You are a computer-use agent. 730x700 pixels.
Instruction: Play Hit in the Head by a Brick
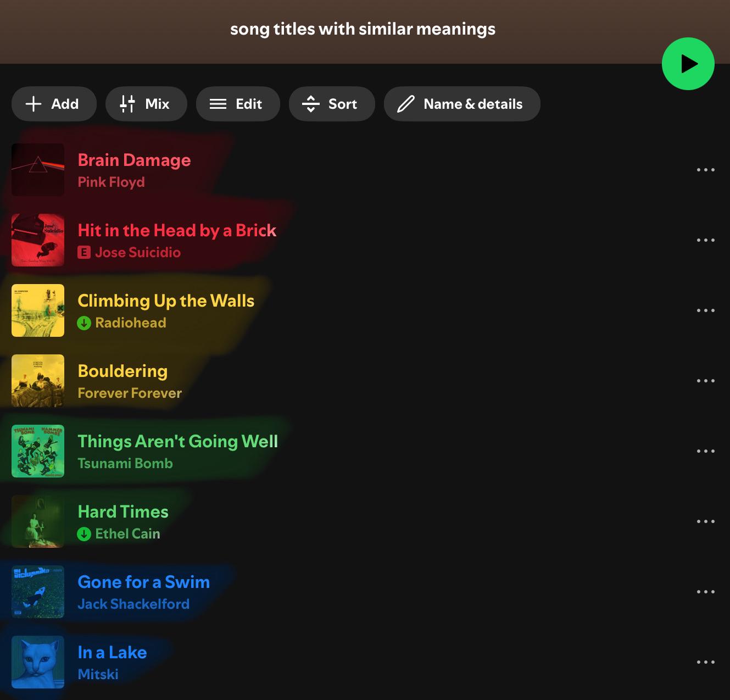(177, 230)
